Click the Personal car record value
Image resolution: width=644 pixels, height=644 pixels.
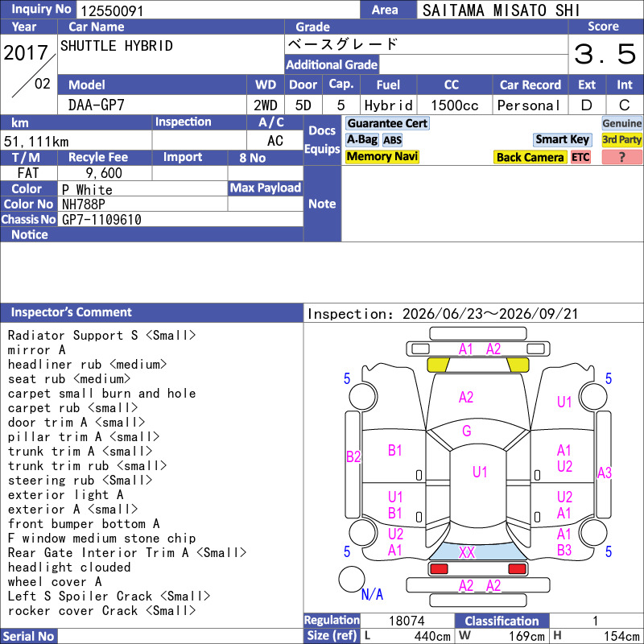[x=529, y=105]
